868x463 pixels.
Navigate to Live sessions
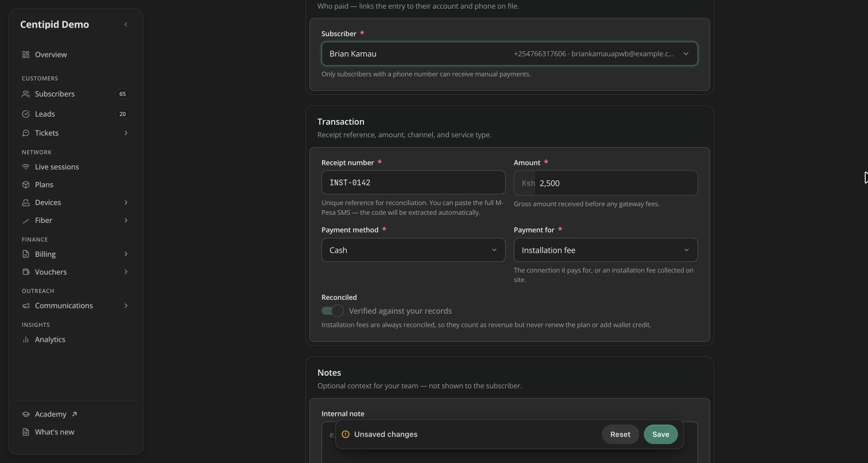click(x=76, y=167)
